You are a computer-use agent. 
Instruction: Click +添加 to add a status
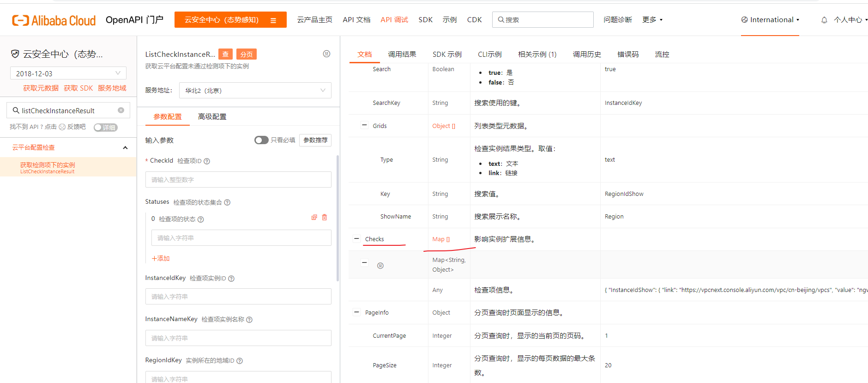tap(161, 259)
